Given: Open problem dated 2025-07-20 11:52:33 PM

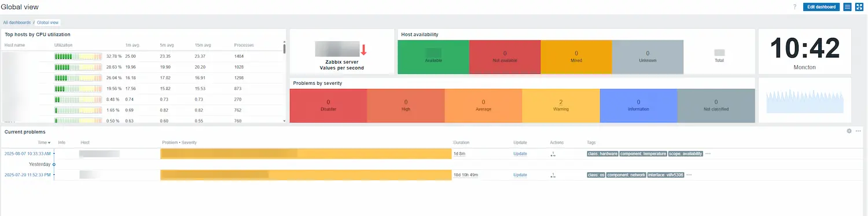Looking at the screenshot, I should [27, 174].
